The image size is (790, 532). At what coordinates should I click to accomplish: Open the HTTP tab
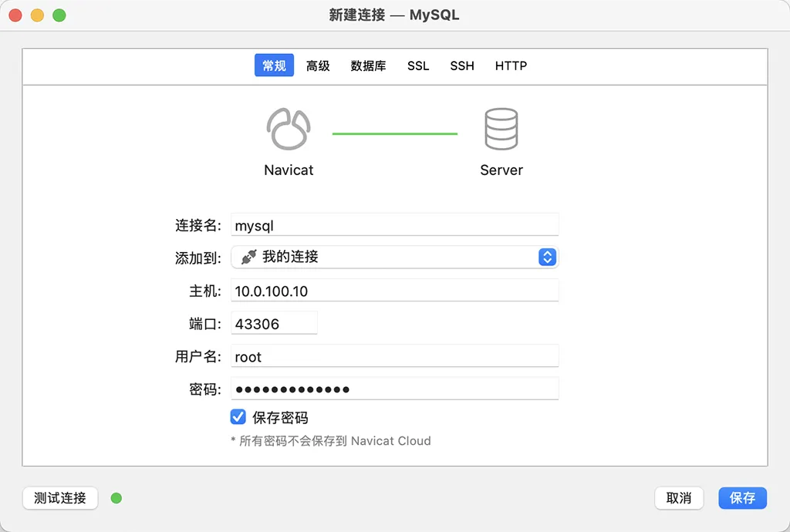click(511, 66)
